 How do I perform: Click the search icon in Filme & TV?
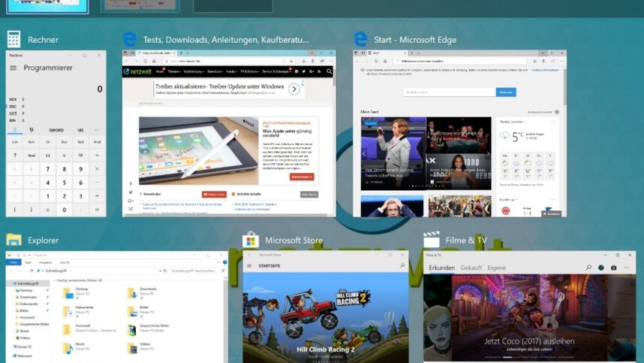(588, 268)
